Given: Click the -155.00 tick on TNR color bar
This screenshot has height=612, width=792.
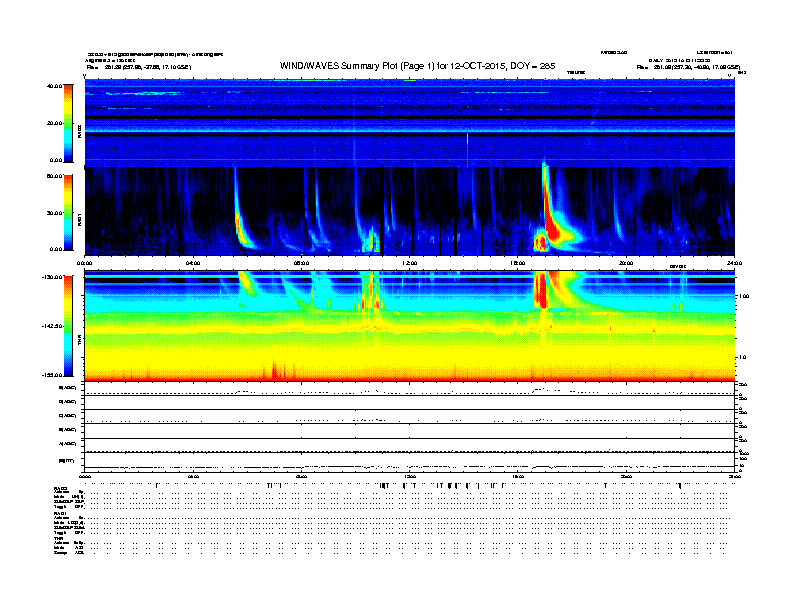Looking at the screenshot, I should click(52, 375).
